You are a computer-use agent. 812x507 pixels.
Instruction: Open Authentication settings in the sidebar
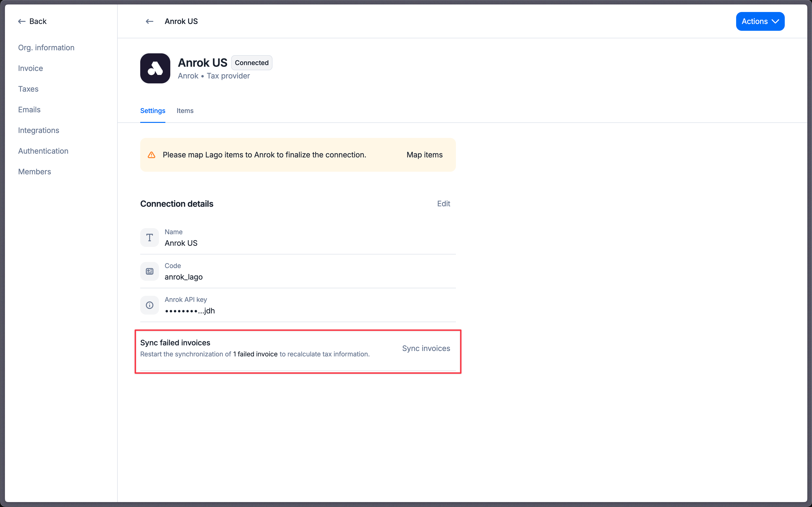[43, 151]
